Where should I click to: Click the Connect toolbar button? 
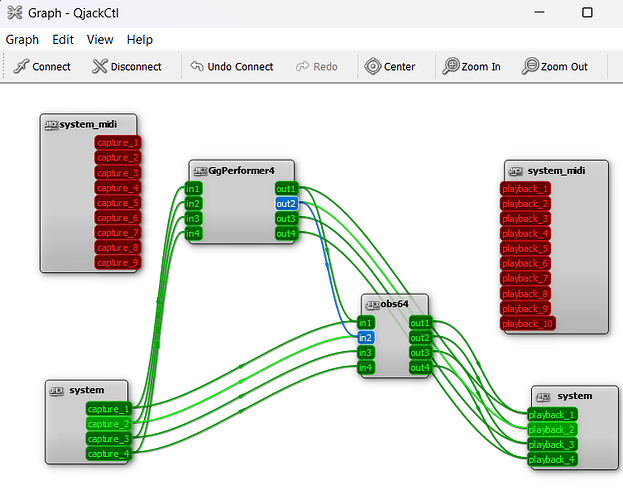(42, 66)
